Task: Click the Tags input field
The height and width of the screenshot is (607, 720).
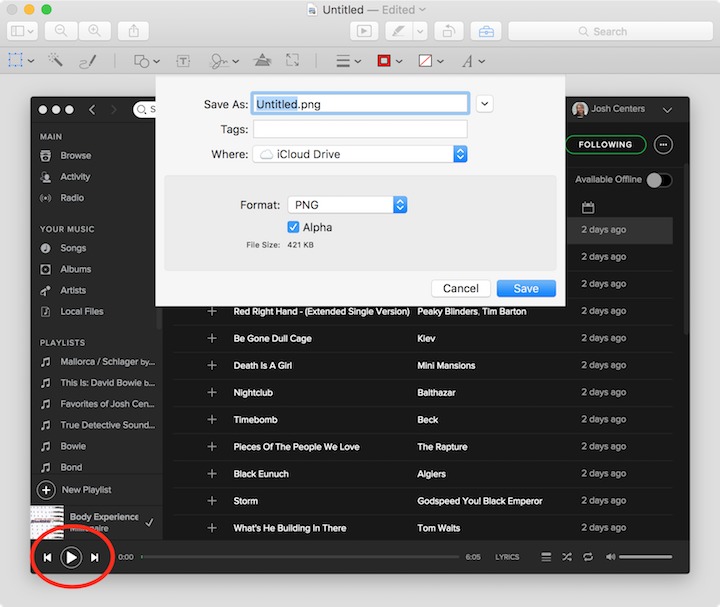Action: pos(360,129)
